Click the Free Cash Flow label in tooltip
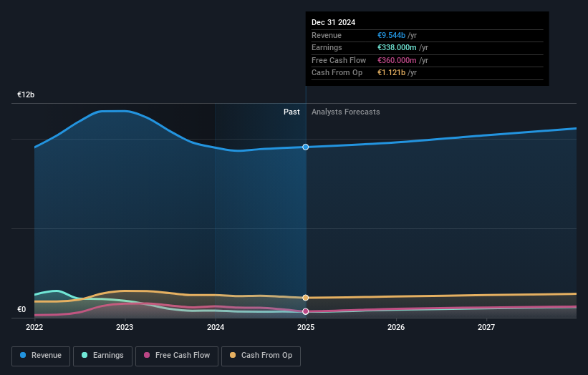This screenshot has width=588, height=375. pyautogui.click(x=339, y=60)
